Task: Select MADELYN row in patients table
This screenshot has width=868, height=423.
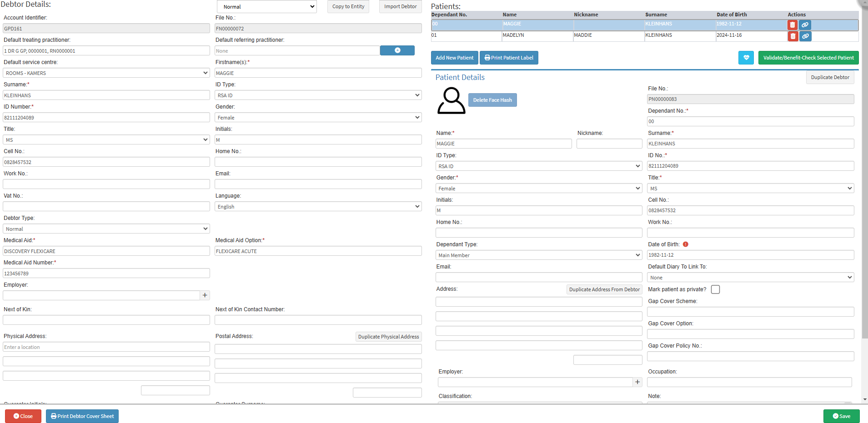Action: pos(645,36)
